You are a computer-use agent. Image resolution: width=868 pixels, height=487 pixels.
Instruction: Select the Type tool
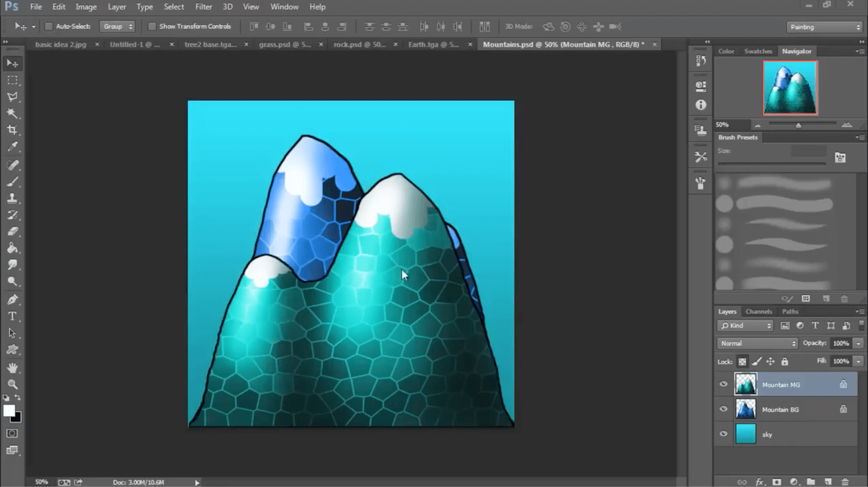coord(12,316)
